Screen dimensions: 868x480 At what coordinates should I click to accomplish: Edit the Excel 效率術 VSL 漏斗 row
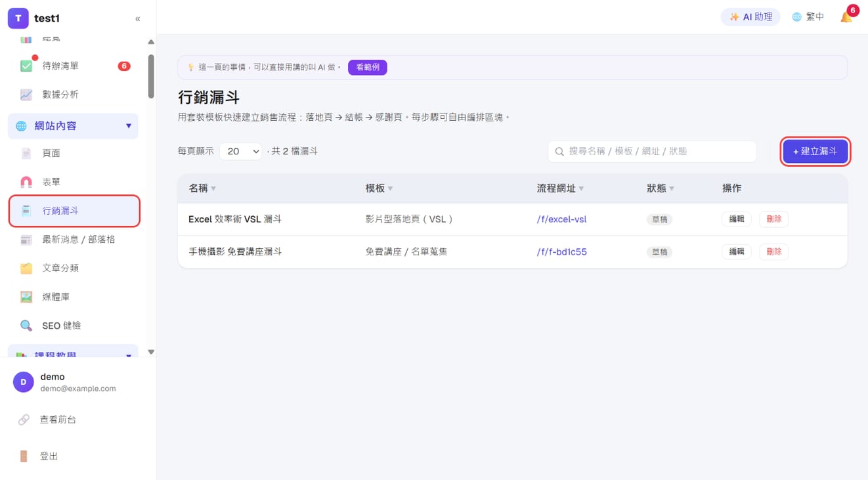coord(737,219)
